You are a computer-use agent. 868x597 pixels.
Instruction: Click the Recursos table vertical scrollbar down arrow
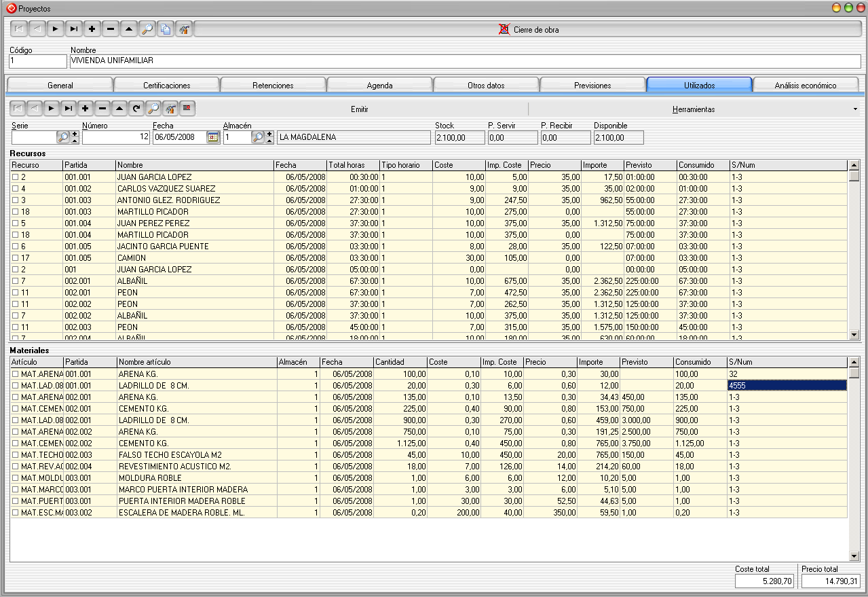pyautogui.click(x=854, y=334)
